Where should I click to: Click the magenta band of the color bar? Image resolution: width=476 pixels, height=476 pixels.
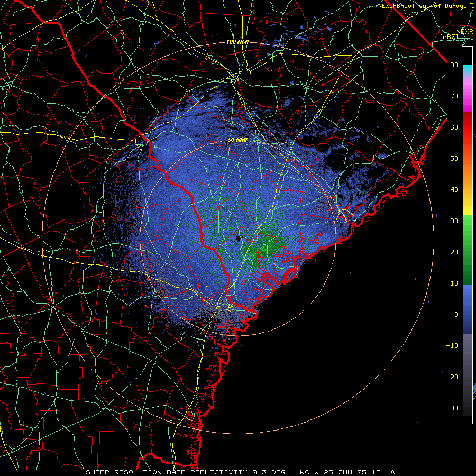click(467, 100)
